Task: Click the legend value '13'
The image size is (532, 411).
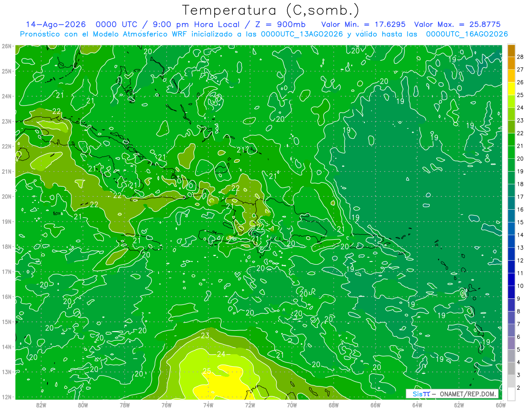Action: pyautogui.click(x=520, y=247)
